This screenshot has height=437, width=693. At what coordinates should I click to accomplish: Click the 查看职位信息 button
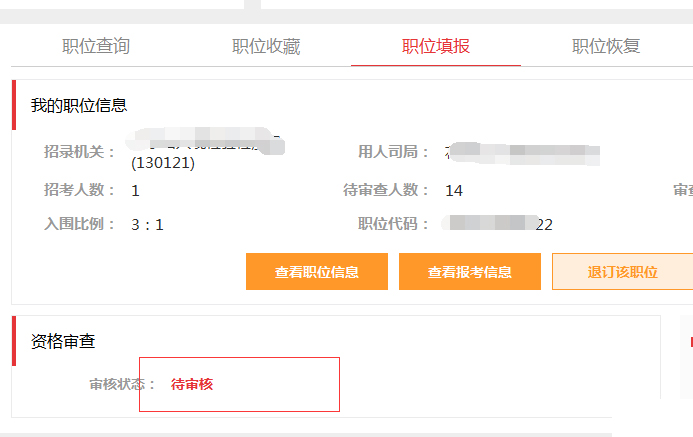pos(317,272)
